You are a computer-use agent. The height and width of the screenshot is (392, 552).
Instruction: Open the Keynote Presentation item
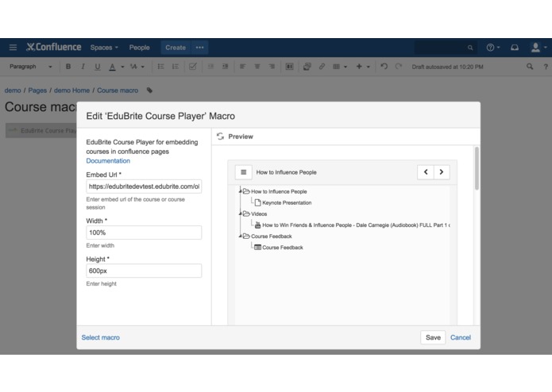(284, 202)
